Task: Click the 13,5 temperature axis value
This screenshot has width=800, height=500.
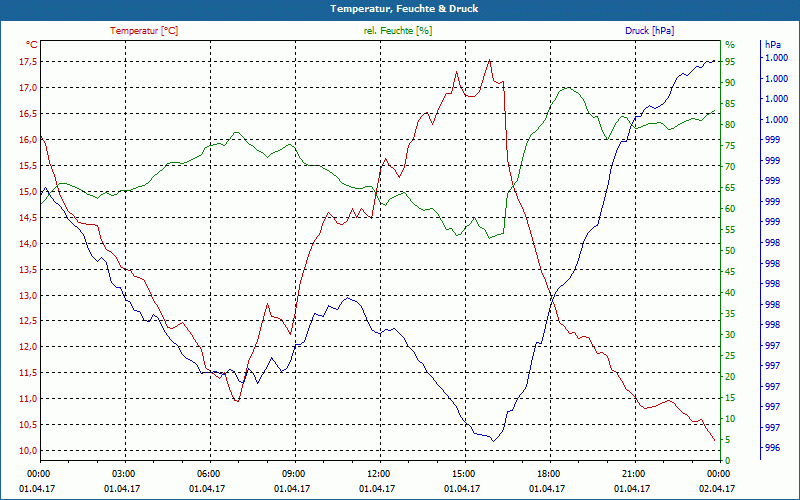Action: [x=28, y=270]
